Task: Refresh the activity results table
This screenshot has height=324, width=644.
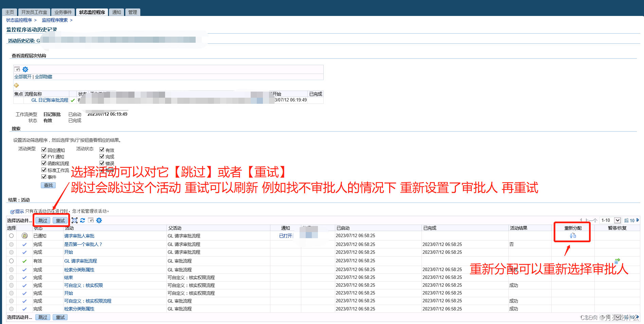Action: 83,221
